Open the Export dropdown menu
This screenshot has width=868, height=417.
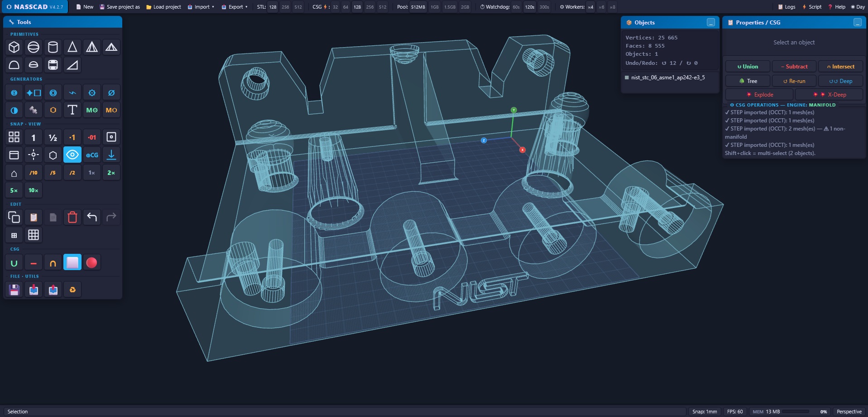[x=235, y=7]
